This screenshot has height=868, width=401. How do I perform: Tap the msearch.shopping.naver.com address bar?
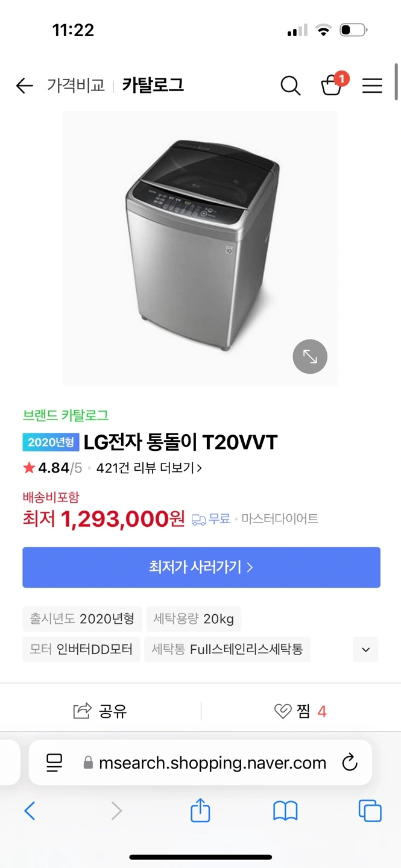(200, 763)
